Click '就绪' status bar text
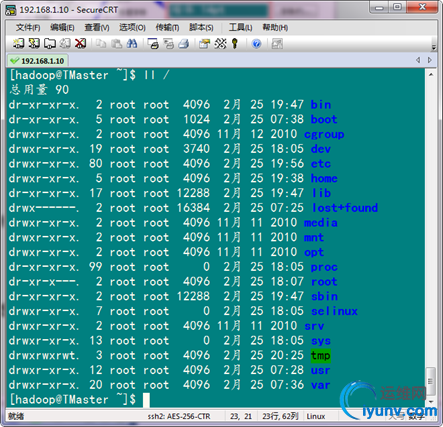 pos(16,416)
